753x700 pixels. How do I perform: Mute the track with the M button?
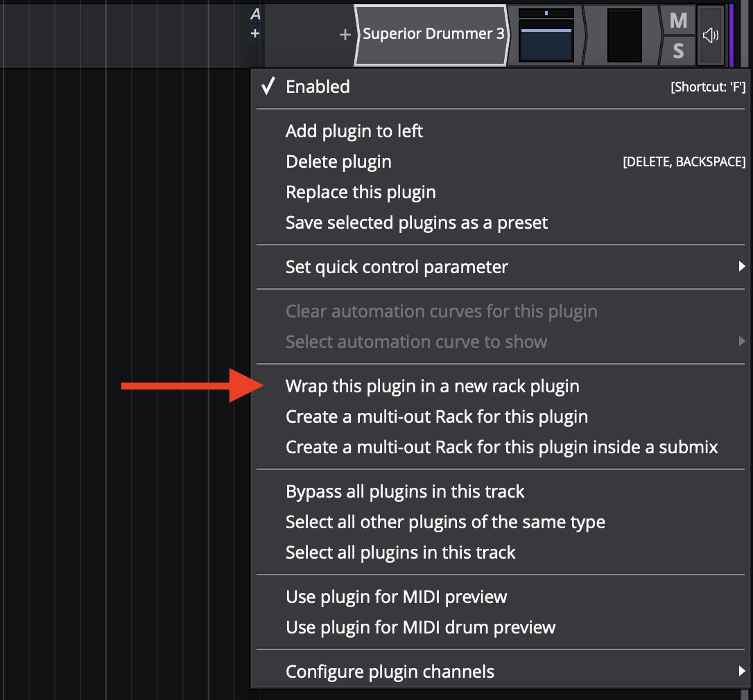coord(678,21)
